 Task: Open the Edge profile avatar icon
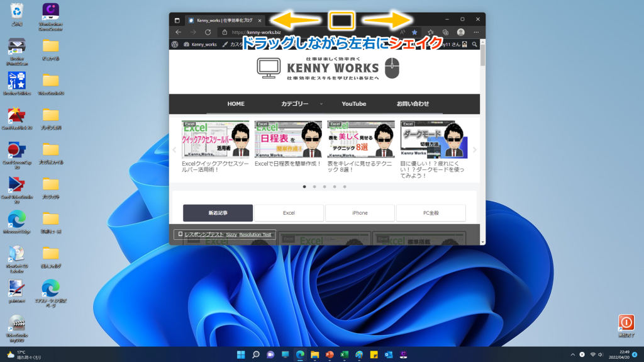(x=461, y=32)
